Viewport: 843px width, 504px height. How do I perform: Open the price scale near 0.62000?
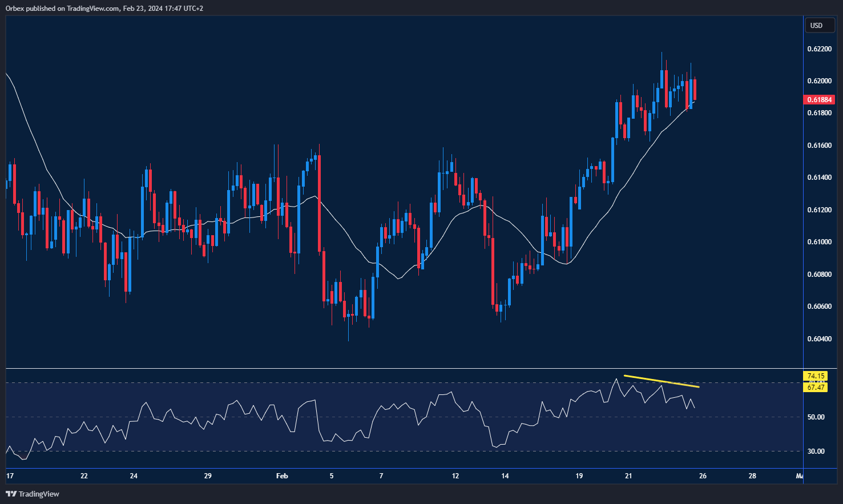820,82
